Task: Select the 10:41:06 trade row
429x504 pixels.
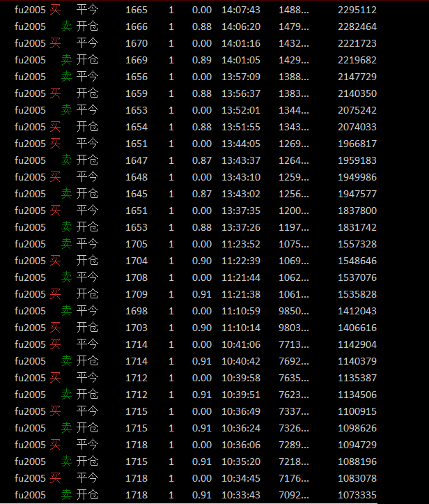Action: [241, 344]
